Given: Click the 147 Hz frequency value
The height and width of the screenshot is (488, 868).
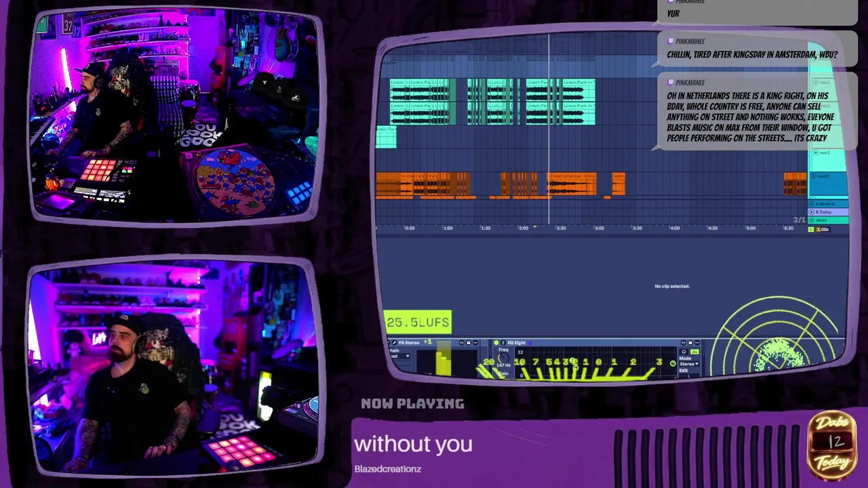Looking at the screenshot, I should (x=504, y=365).
